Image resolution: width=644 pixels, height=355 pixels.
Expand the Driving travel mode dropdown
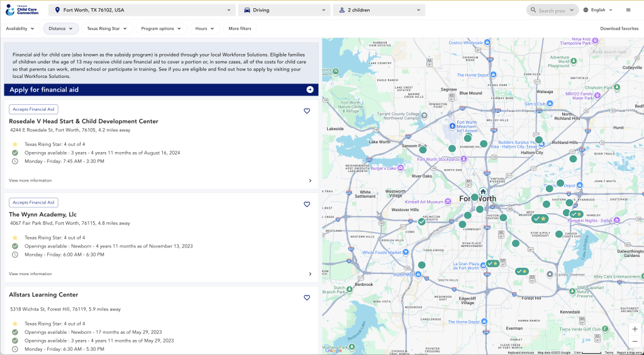pyautogui.click(x=284, y=10)
